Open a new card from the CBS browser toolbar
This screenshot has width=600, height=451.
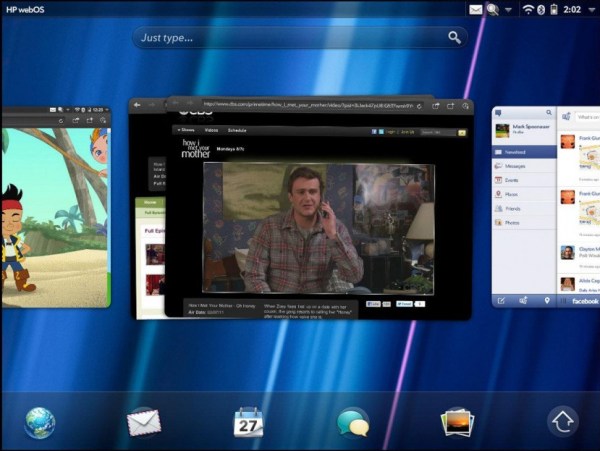(x=450, y=106)
